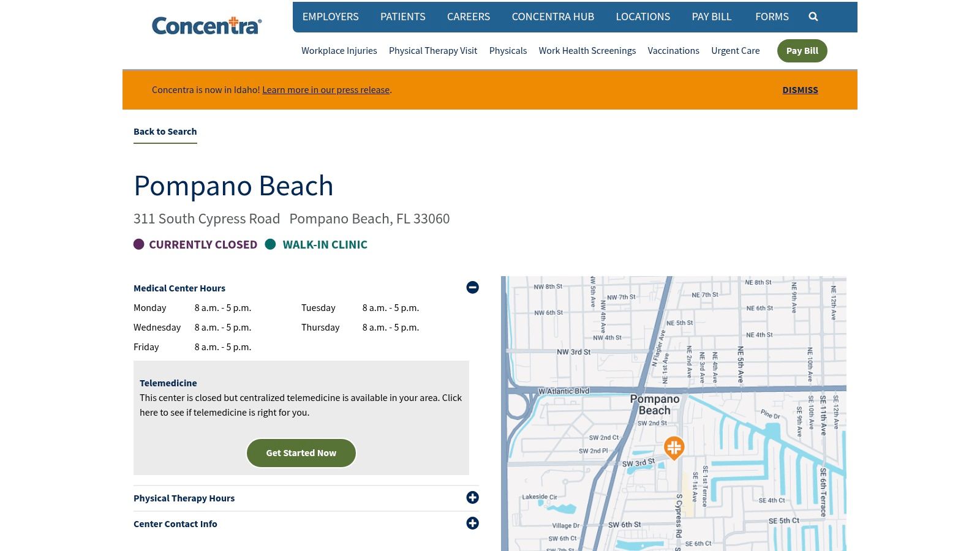This screenshot has width=980, height=551.
Task: Click the Center Contact Info heading
Action: coord(175,524)
